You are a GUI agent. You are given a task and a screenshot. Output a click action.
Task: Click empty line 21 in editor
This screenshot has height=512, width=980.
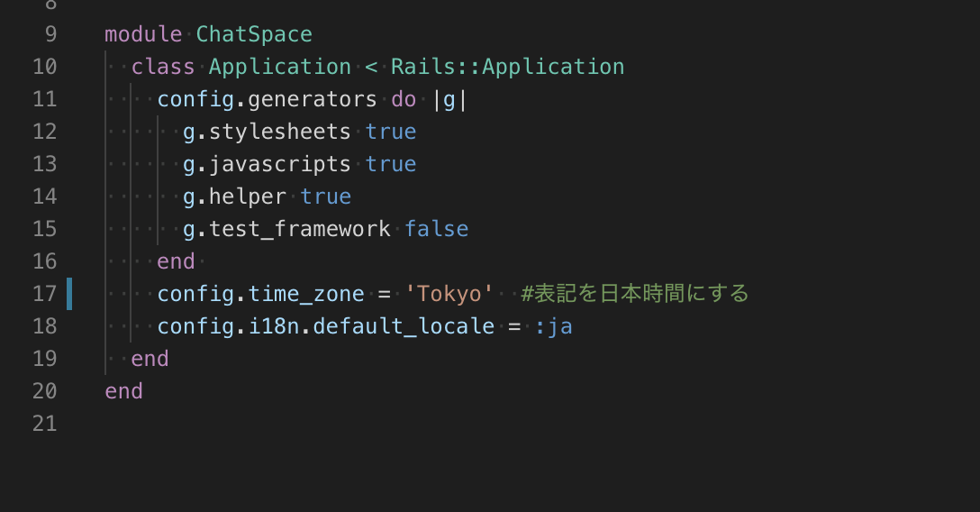(500, 424)
